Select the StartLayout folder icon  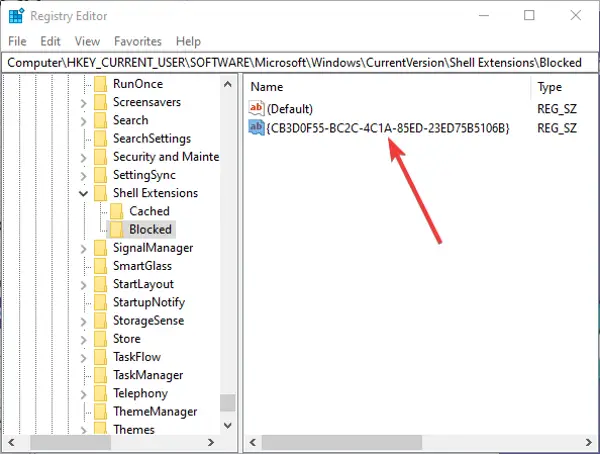(x=101, y=284)
